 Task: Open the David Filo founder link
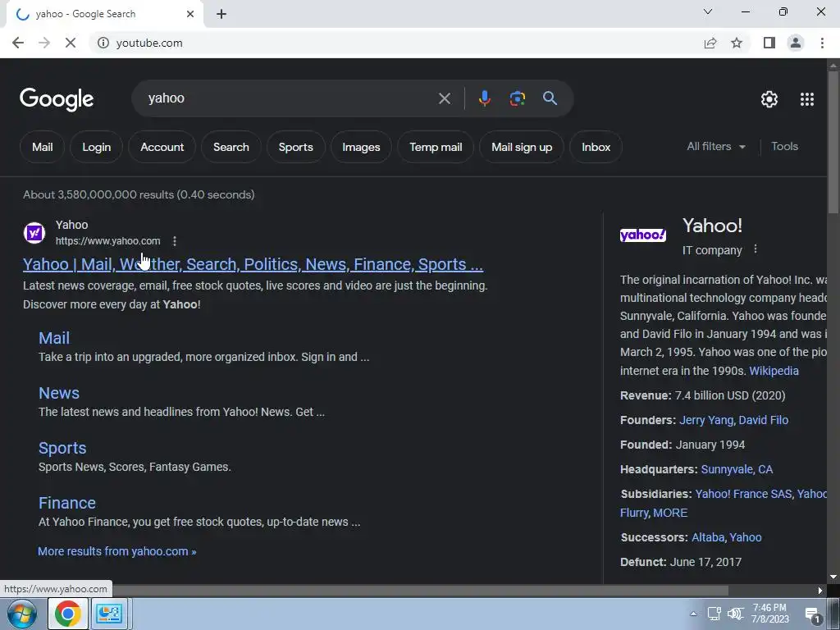[764, 420]
